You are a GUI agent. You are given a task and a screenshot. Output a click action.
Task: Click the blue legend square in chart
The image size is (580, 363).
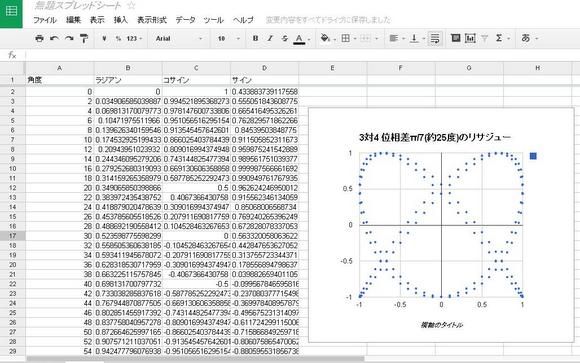tap(533, 156)
